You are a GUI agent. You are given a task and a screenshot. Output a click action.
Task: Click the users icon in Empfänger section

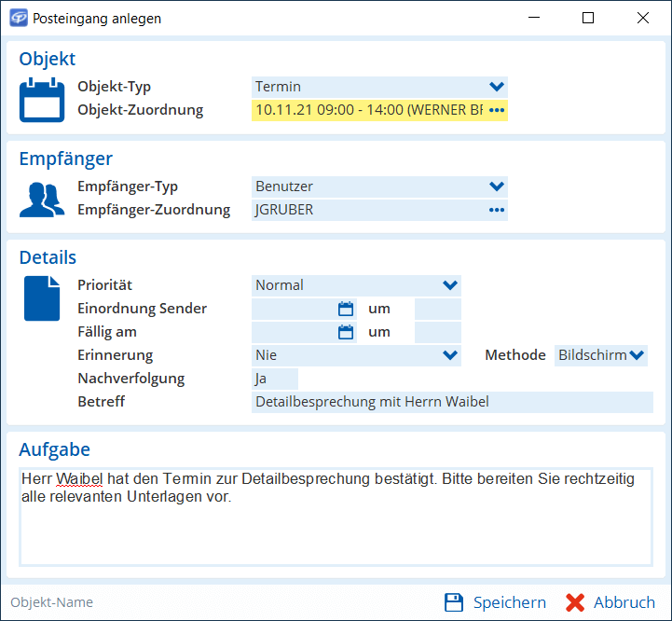42,200
